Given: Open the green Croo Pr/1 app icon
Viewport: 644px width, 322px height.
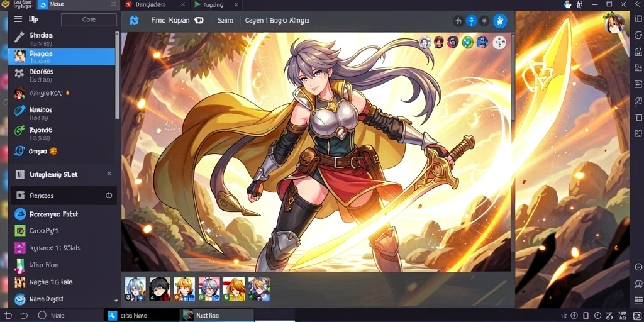Looking at the screenshot, I should (x=19, y=230).
